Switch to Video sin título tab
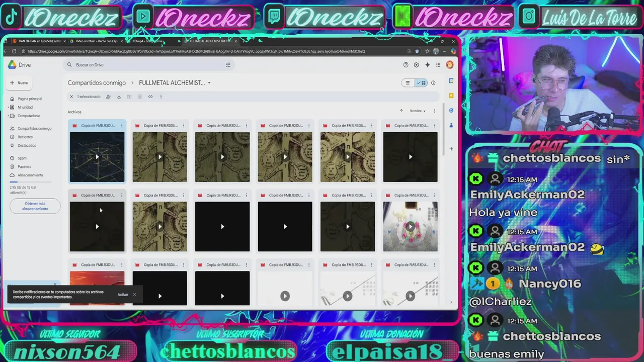This screenshot has height=362, width=644. point(96,41)
